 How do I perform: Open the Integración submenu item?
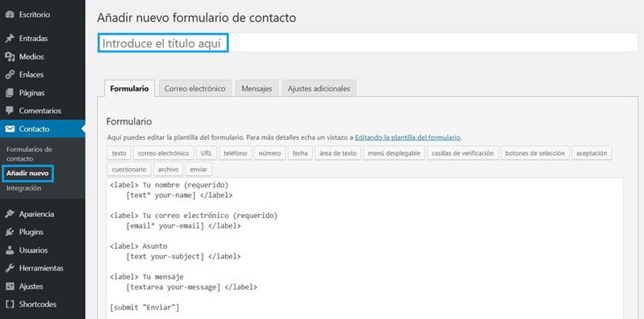[24, 188]
